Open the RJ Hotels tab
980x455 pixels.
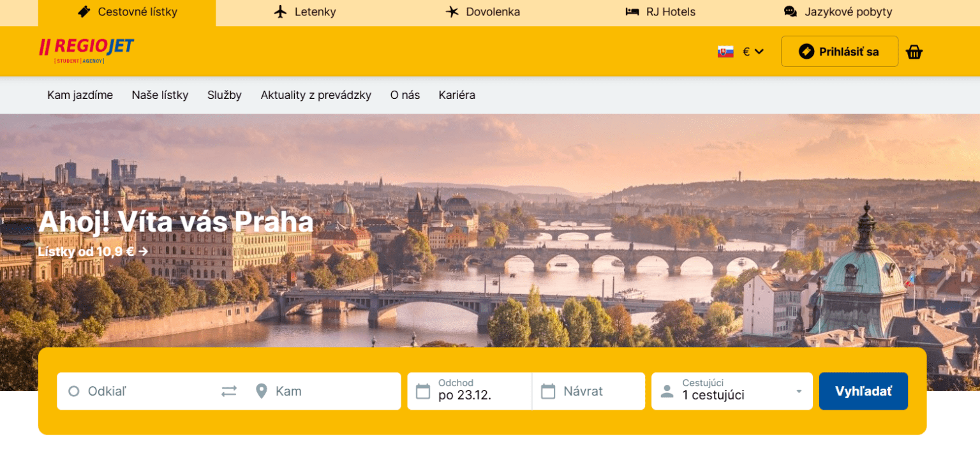click(660, 12)
